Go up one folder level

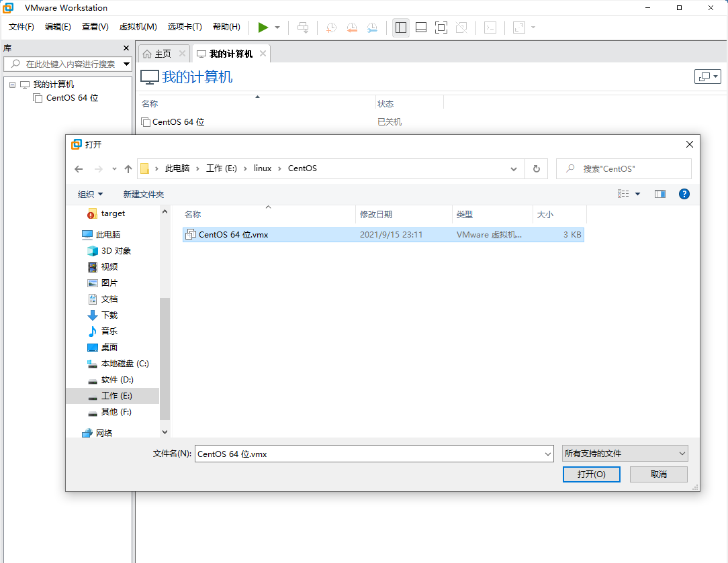128,169
